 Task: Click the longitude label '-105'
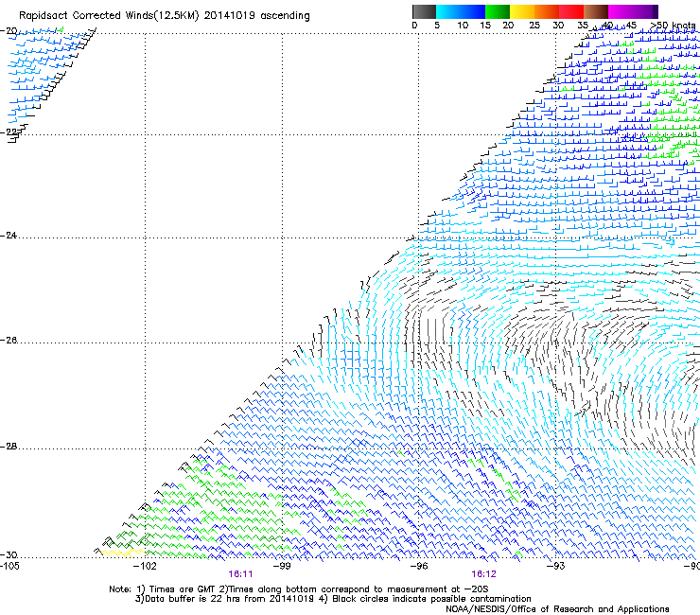9,566
